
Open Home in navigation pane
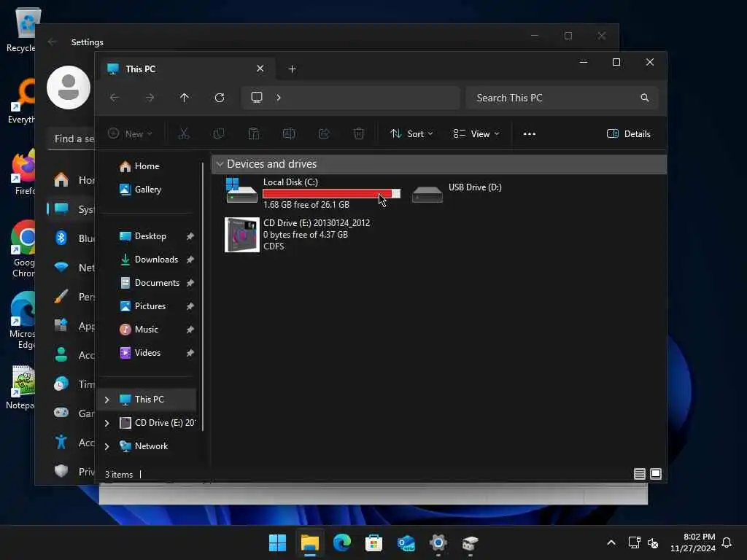point(147,166)
